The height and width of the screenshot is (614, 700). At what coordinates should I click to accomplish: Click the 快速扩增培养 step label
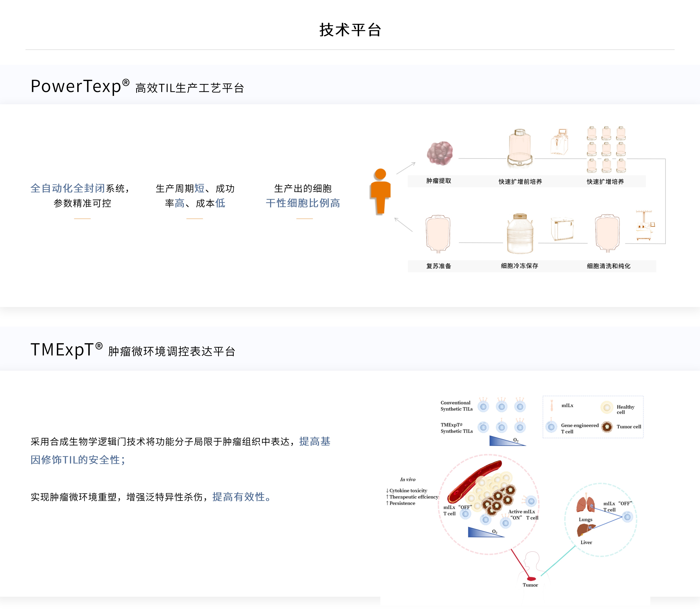tap(605, 182)
